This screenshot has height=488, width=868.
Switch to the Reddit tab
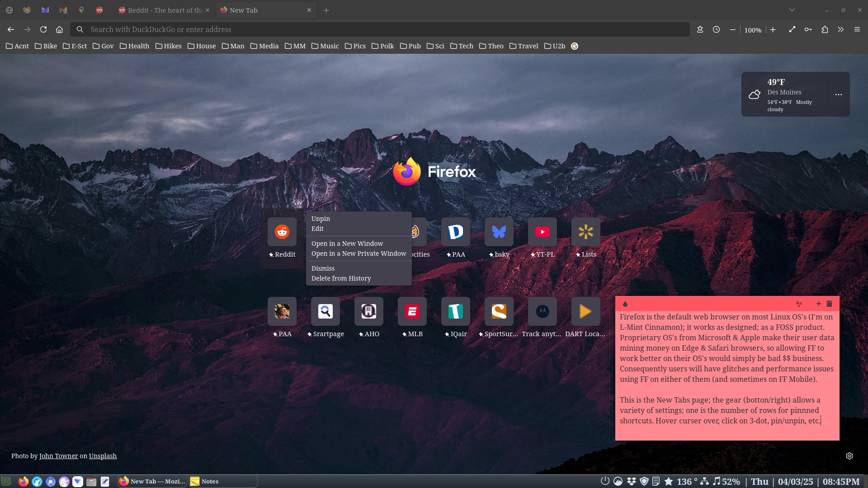163,10
